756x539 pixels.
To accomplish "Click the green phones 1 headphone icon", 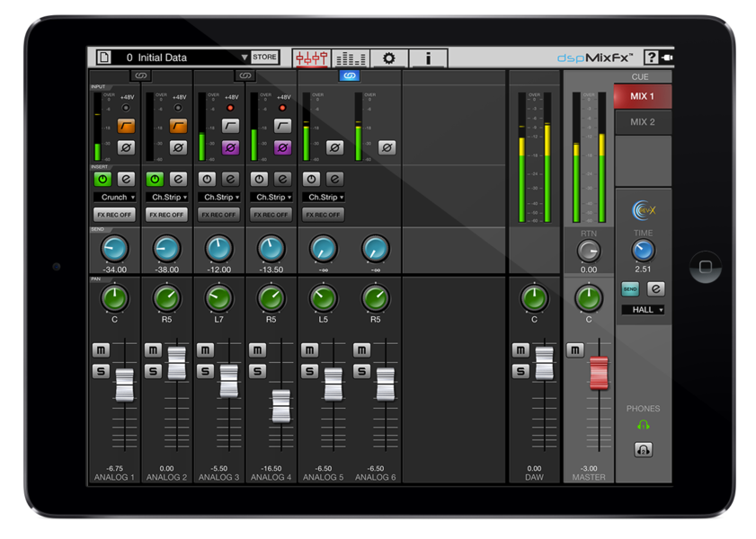I will click(643, 425).
